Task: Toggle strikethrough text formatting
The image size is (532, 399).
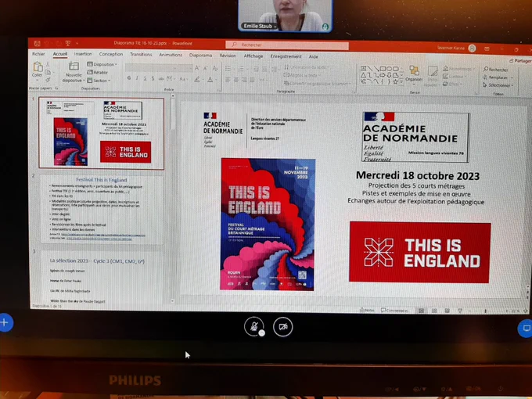Action: point(161,79)
